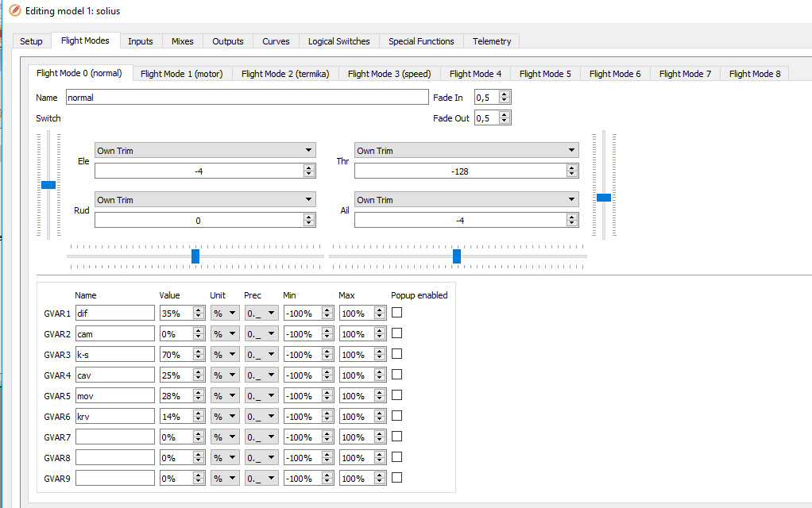This screenshot has height=508, width=812.
Task: Open GVAR2 Unit dropdown
Action: coord(224,334)
